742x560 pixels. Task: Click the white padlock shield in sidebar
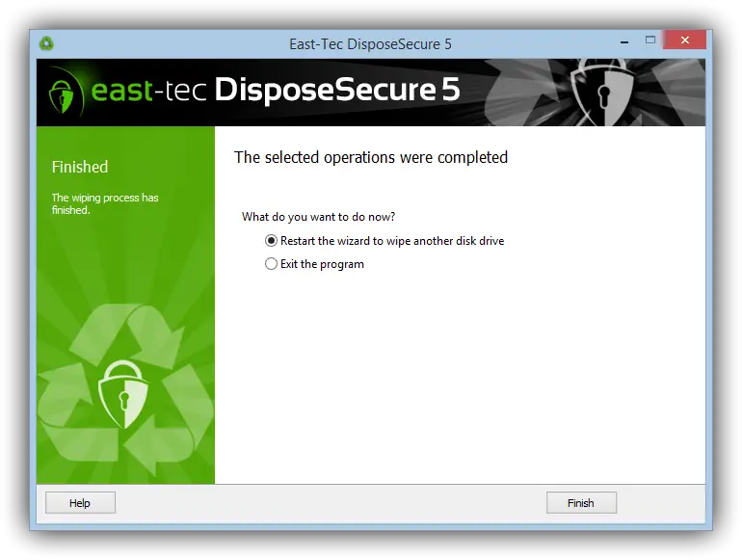(123, 394)
